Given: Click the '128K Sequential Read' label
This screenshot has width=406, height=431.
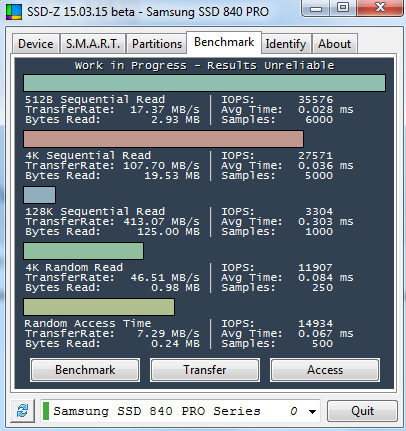Looking at the screenshot, I should point(95,211).
